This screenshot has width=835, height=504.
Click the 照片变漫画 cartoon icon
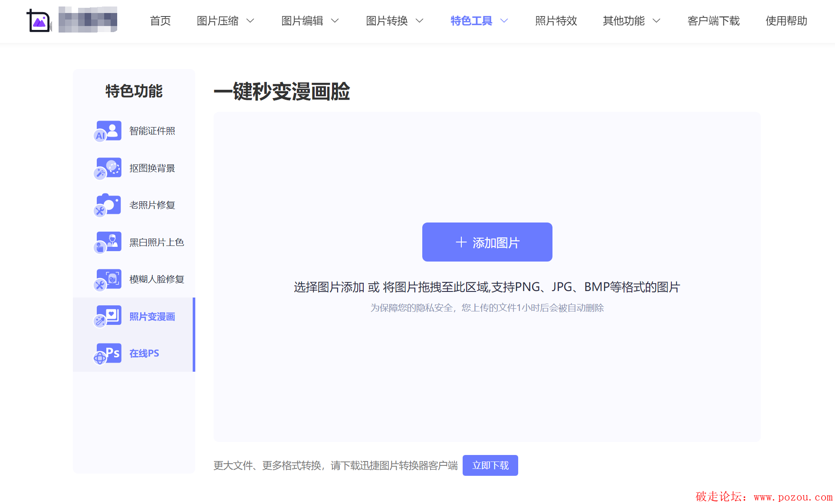pyautogui.click(x=108, y=316)
